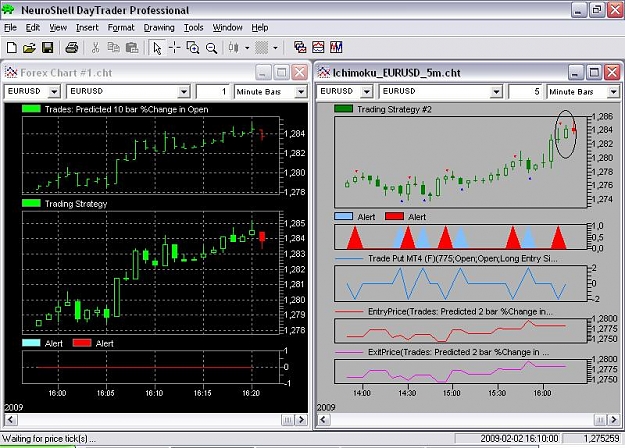Click Ichimoku_EURUSD_5m.cht window icon
The width and height of the screenshot is (625, 448).
(x=324, y=73)
